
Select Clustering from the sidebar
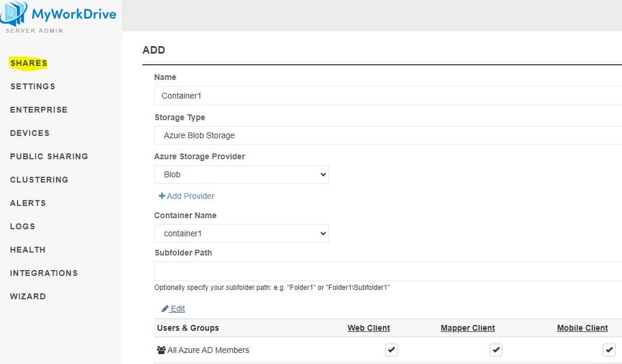pos(39,180)
